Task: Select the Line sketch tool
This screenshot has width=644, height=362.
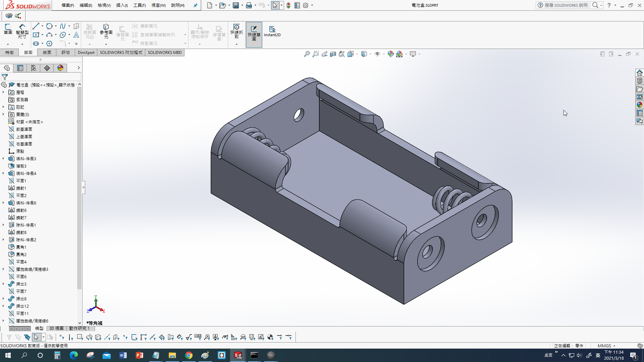Action: pos(36,26)
